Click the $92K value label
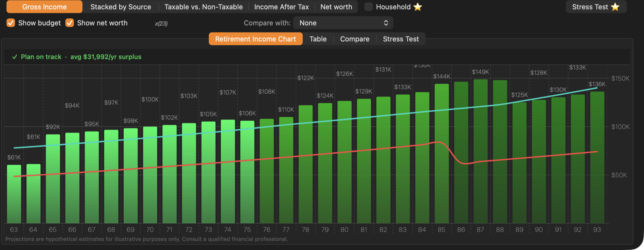Image resolution: width=644 pixels, height=250 pixels. tap(53, 127)
